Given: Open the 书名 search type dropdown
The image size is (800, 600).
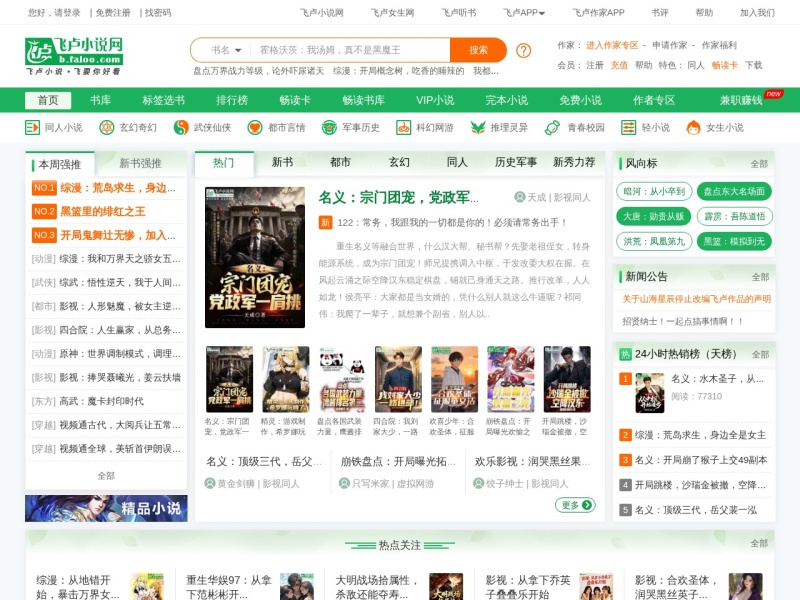Looking at the screenshot, I should (226, 50).
